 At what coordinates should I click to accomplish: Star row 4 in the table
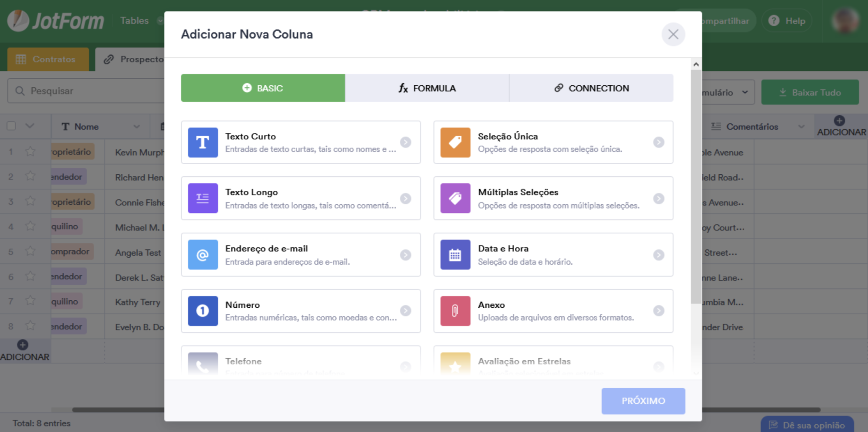coord(30,226)
